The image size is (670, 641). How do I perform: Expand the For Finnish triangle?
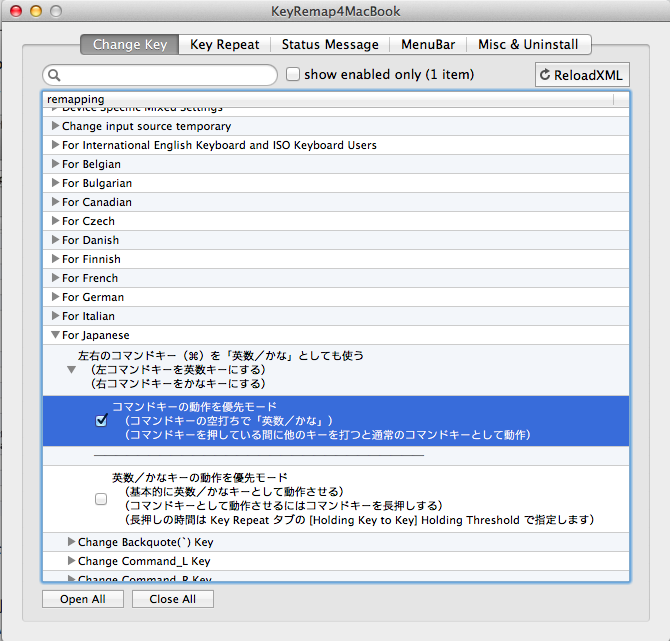[55, 259]
